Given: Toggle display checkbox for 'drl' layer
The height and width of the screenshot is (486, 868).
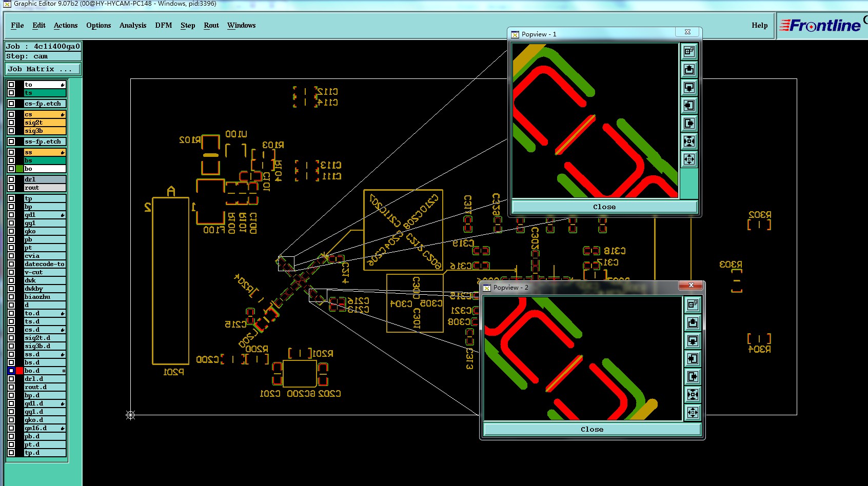Looking at the screenshot, I should pyautogui.click(x=11, y=179).
